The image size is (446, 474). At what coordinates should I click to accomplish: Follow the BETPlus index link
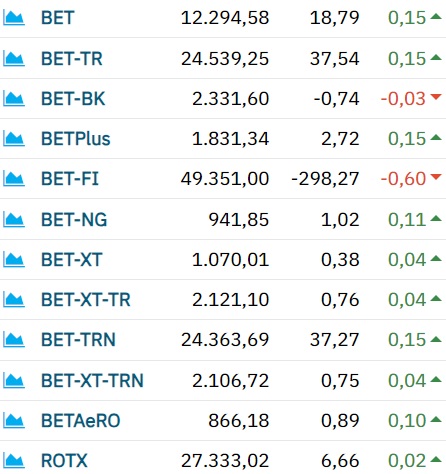pos(76,139)
